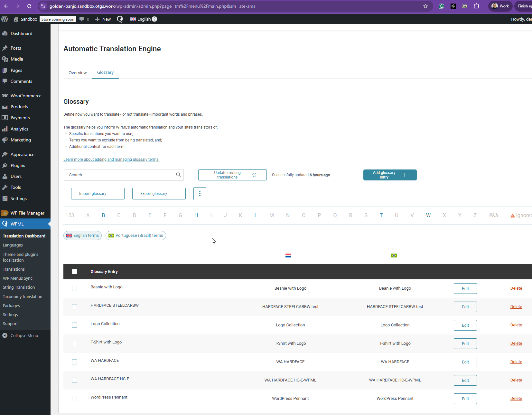
Task: Switch to the Glossary tab
Action: point(105,72)
